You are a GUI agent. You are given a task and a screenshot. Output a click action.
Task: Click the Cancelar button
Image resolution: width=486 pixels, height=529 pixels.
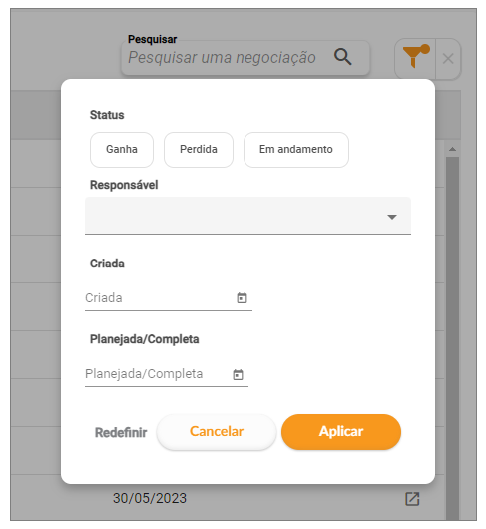[217, 431]
